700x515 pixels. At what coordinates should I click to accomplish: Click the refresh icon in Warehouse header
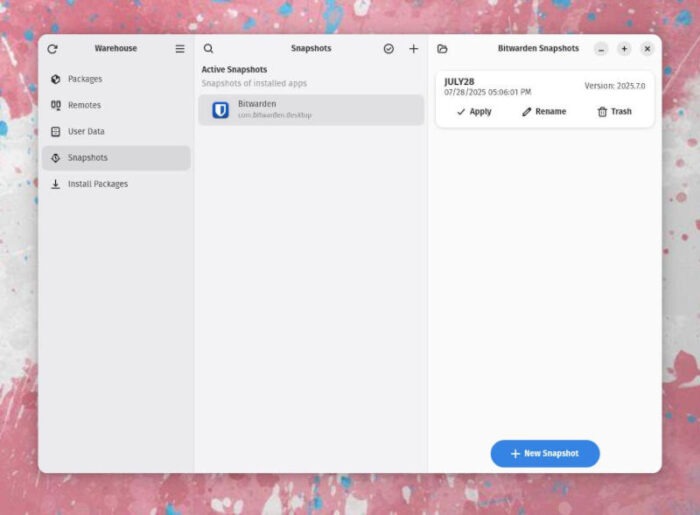coord(52,49)
